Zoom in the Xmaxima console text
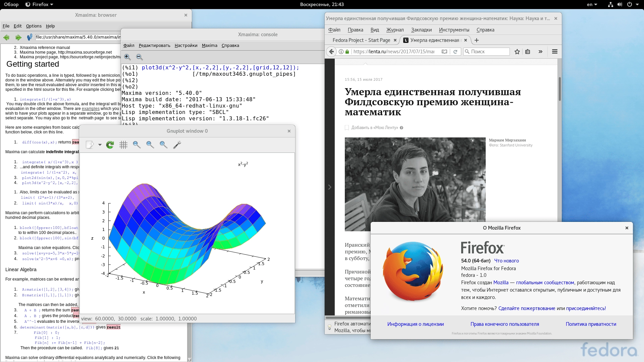This screenshot has height=362, width=644. 127,57
